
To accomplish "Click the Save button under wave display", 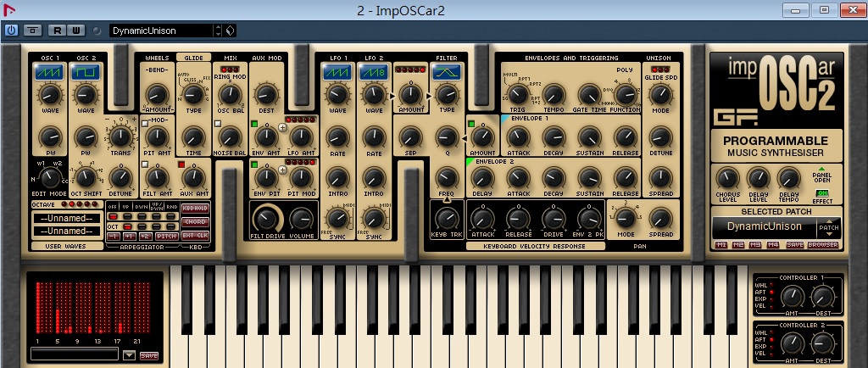I will pyautogui.click(x=149, y=356).
